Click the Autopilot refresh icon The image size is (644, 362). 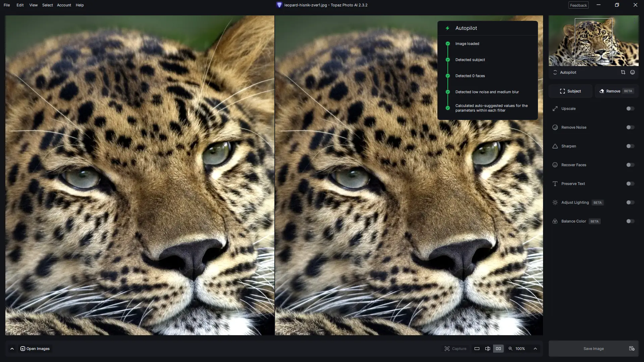click(555, 72)
